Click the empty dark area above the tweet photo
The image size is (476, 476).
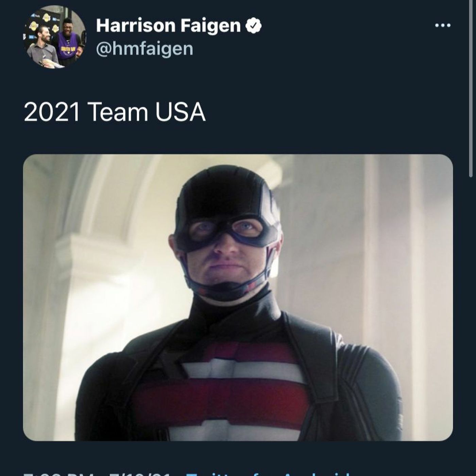click(x=238, y=139)
